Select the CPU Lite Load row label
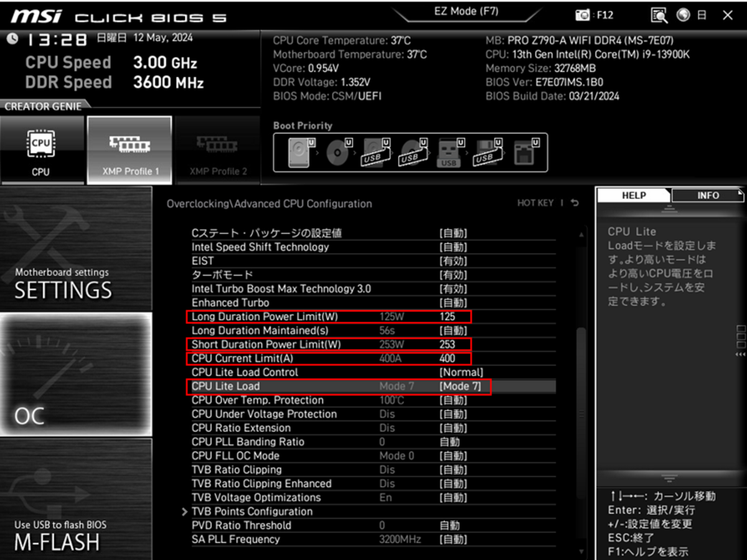747x560 pixels. (225, 386)
